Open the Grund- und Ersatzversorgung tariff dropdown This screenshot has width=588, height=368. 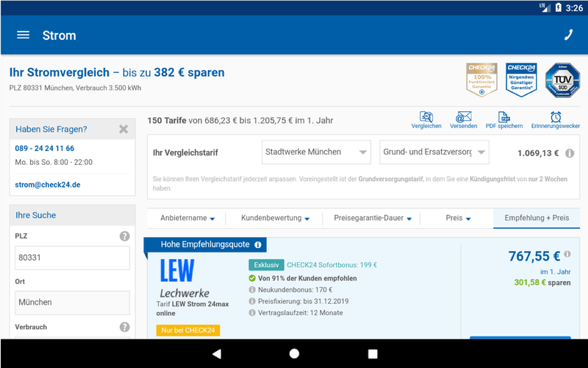pyautogui.click(x=434, y=152)
